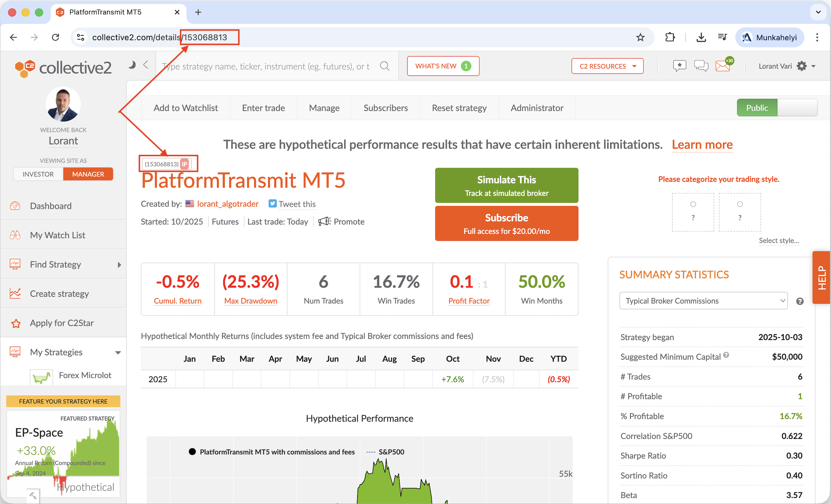
Task: Click the Profit Factor link
Action: 469,301
